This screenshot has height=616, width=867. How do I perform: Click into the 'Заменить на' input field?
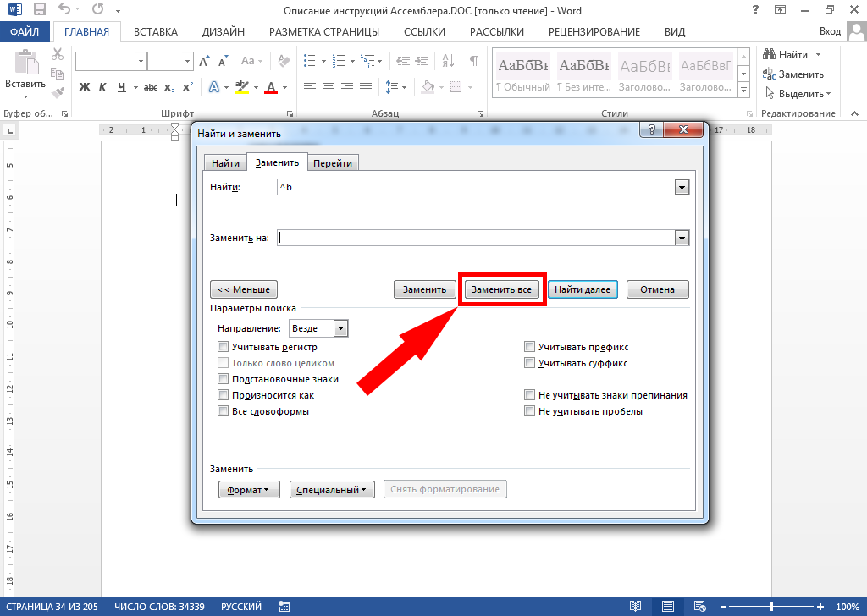474,239
